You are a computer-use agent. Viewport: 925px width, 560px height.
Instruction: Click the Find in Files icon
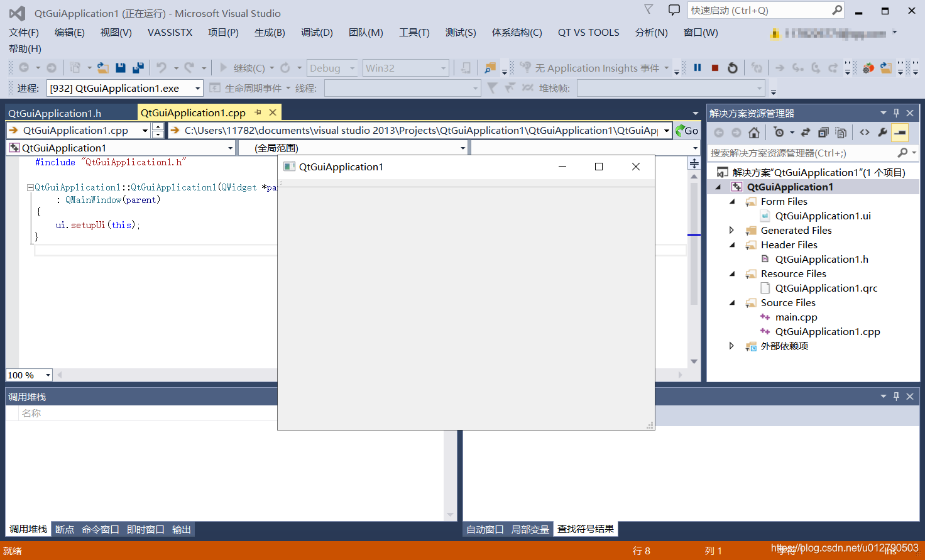pos(490,68)
